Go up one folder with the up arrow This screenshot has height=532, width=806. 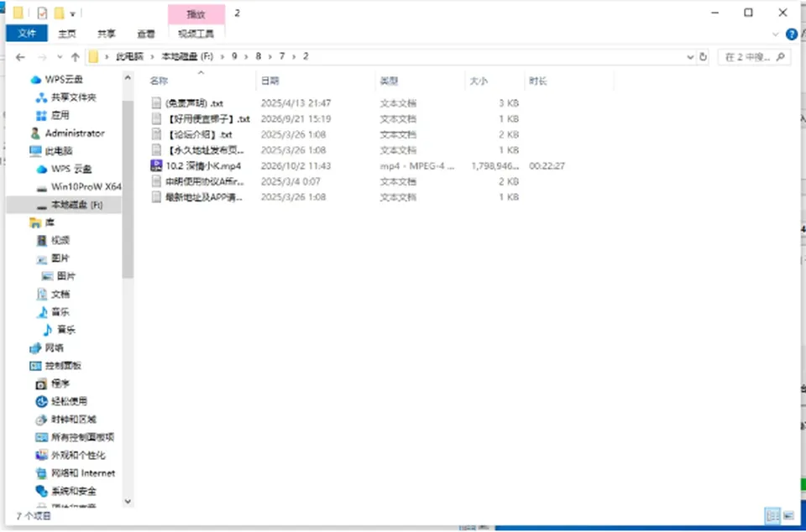point(75,56)
